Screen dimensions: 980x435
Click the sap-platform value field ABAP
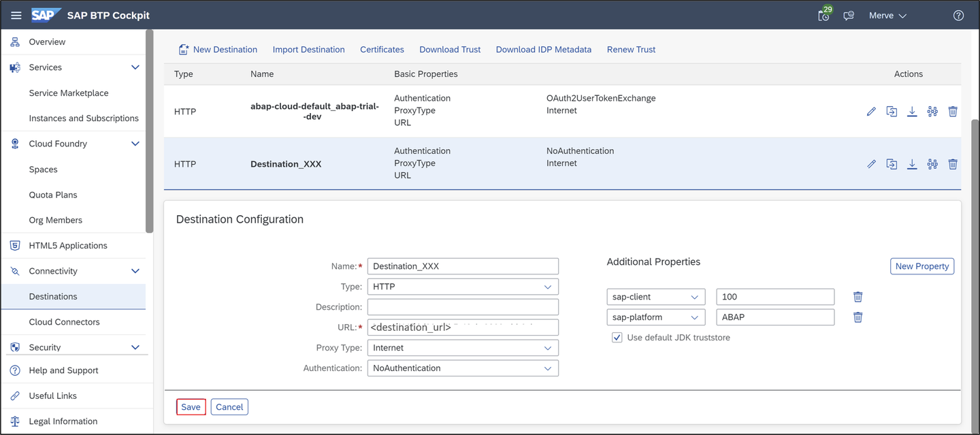click(x=775, y=317)
